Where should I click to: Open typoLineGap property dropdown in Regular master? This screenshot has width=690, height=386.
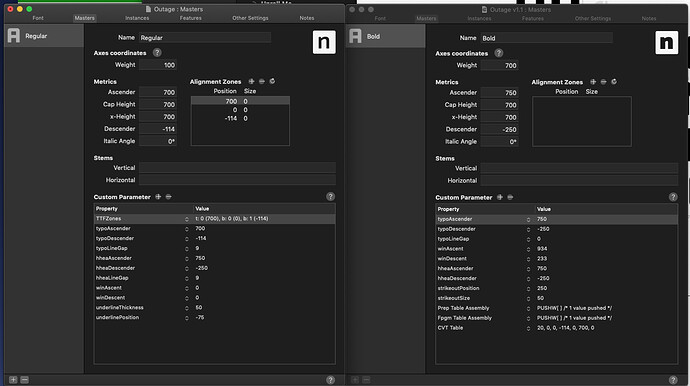pyautogui.click(x=187, y=248)
